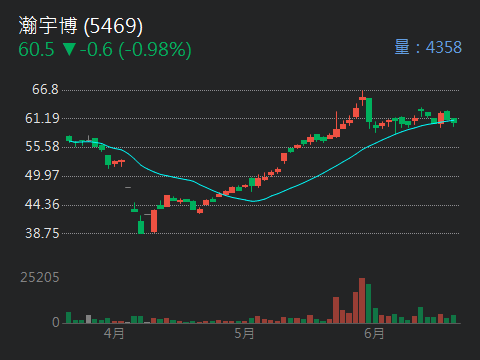Click the price 60.5 at top left

coord(36,50)
